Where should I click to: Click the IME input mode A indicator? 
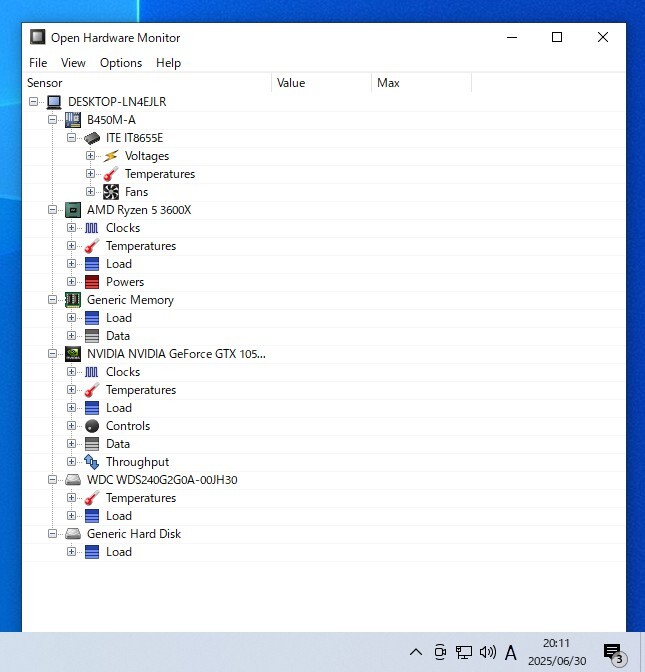point(510,653)
